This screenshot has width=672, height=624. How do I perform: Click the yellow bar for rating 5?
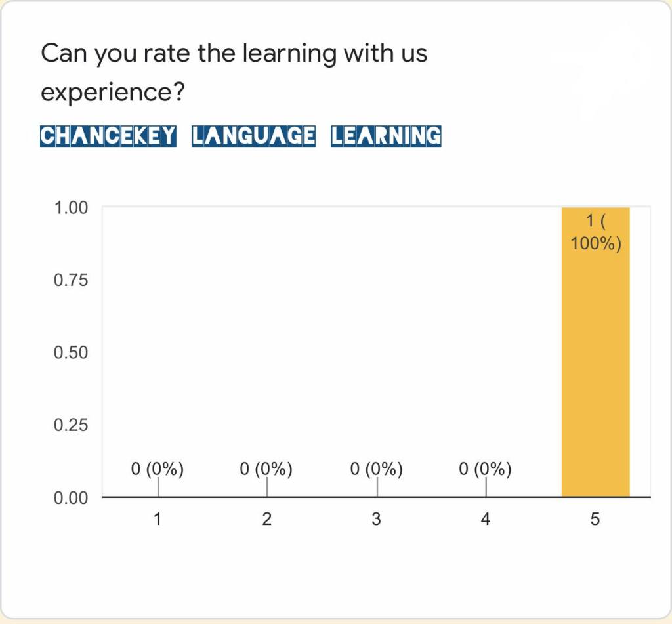(595, 367)
